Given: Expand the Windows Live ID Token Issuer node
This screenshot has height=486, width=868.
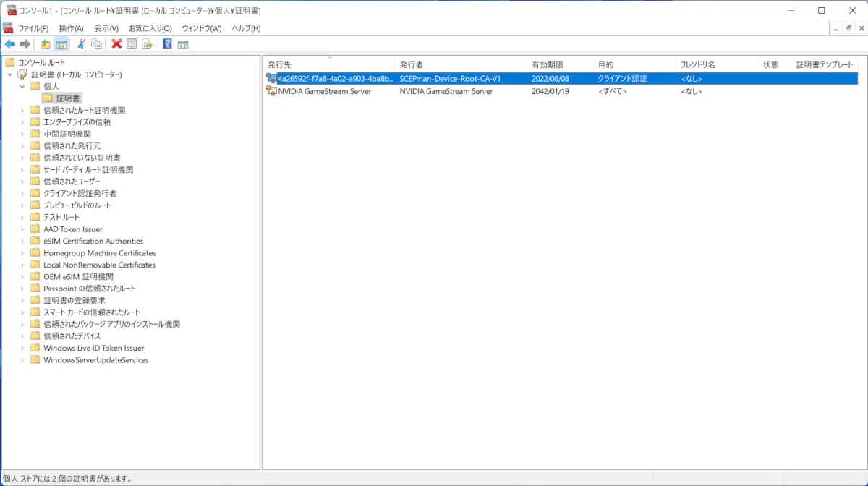Looking at the screenshot, I should click(22, 349).
